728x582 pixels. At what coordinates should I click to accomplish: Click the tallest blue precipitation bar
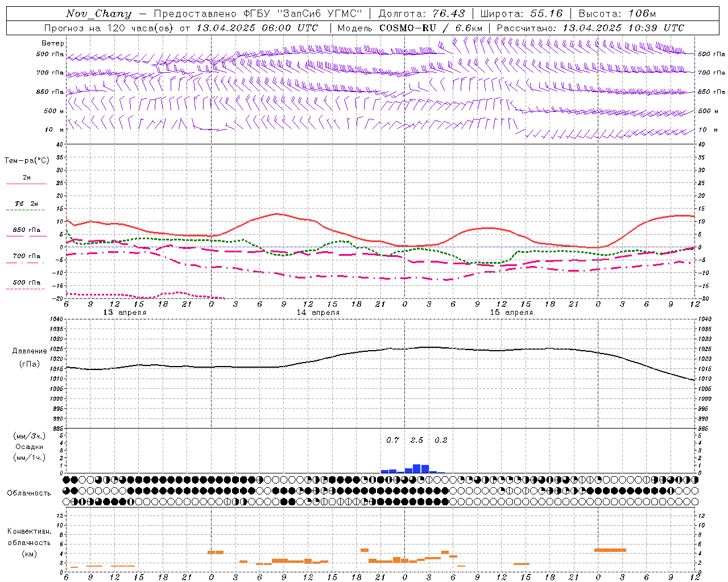tap(417, 468)
